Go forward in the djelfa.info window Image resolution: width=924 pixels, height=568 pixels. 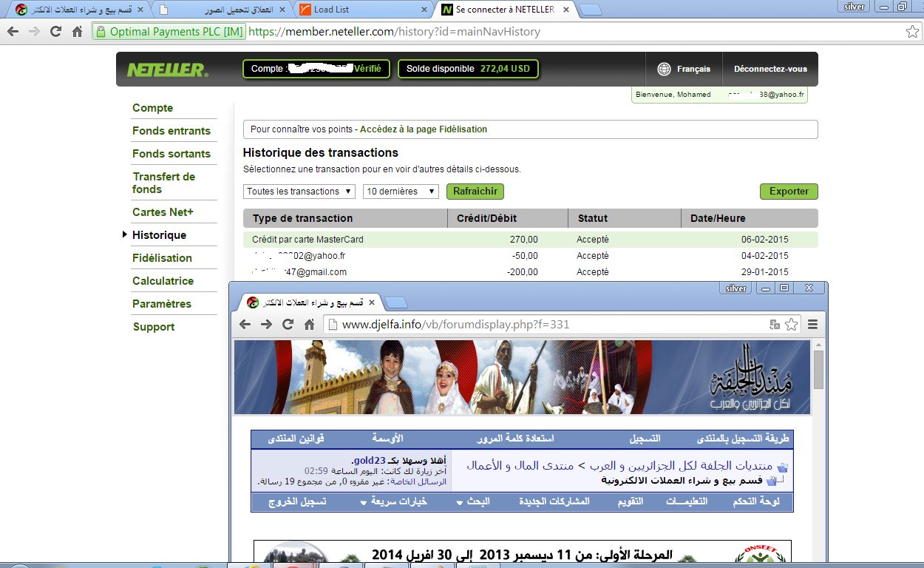[267, 324]
